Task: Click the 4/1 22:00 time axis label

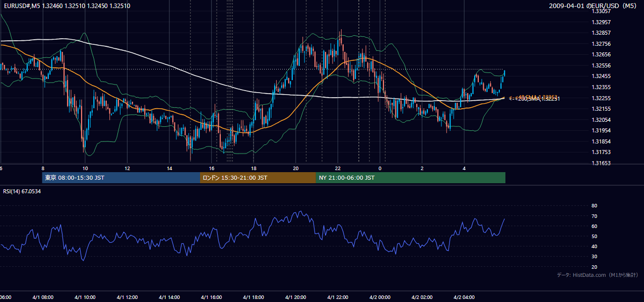Action: coord(338,297)
